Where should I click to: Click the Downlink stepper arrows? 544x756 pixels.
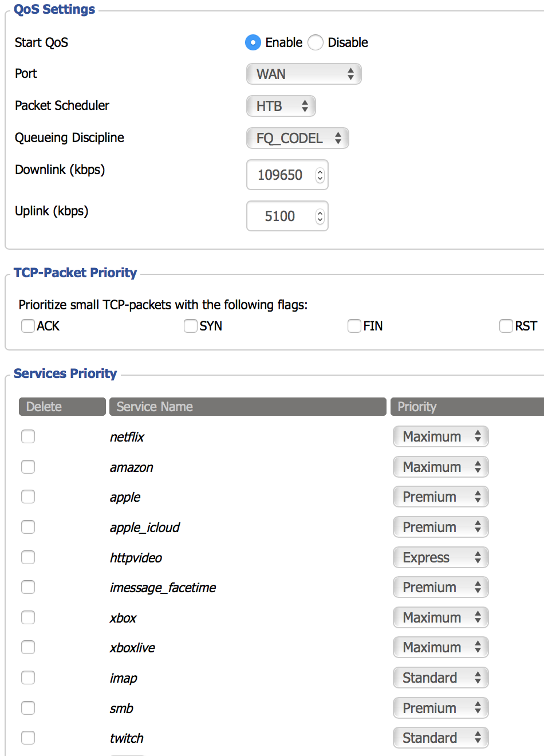(x=320, y=175)
